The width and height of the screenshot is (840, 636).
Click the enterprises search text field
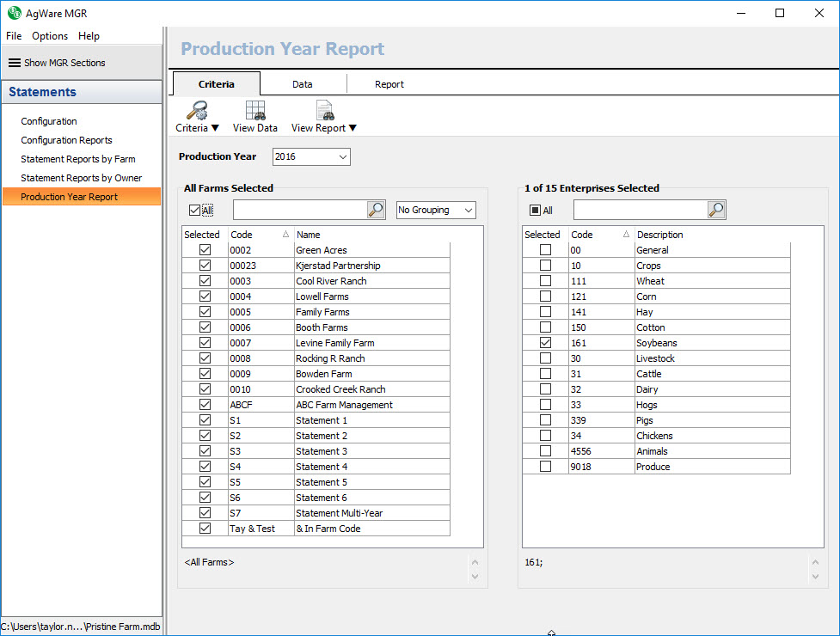pos(640,211)
